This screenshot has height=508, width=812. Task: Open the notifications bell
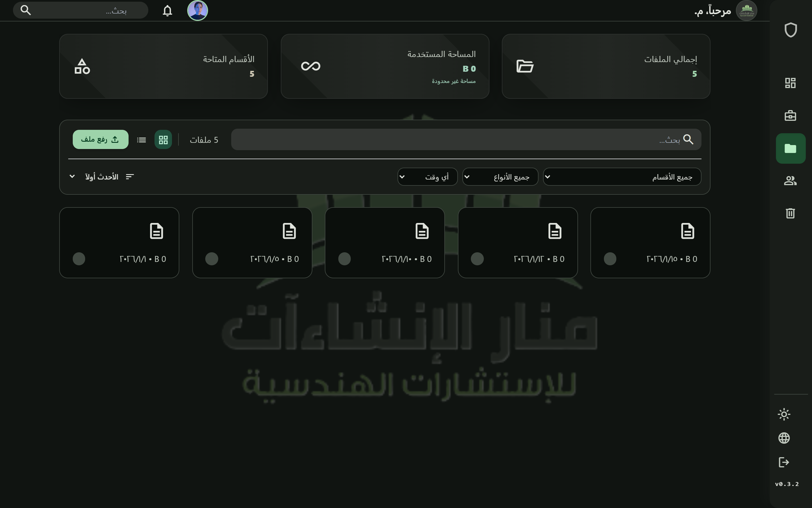pyautogui.click(x=167, y=11)
